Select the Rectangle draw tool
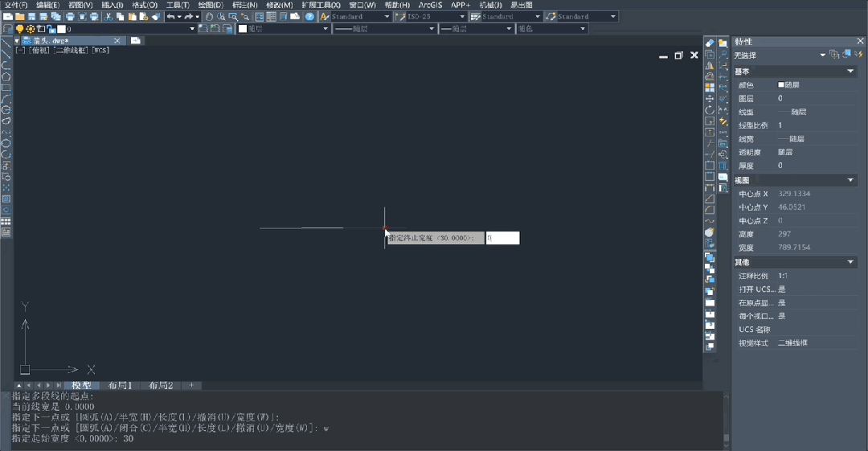 click(6, 88)
